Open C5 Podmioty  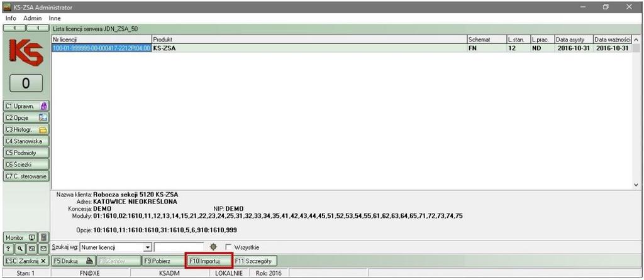click(x=26, y=153)
